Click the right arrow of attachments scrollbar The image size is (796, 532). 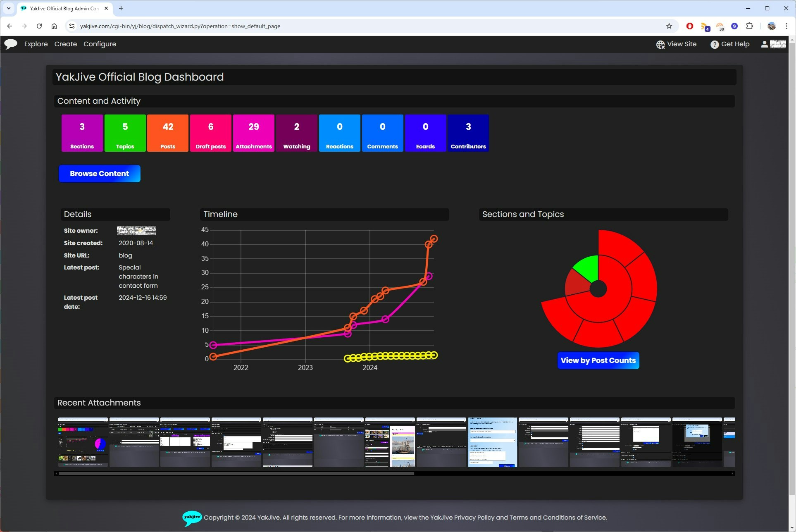pos(733,474)
